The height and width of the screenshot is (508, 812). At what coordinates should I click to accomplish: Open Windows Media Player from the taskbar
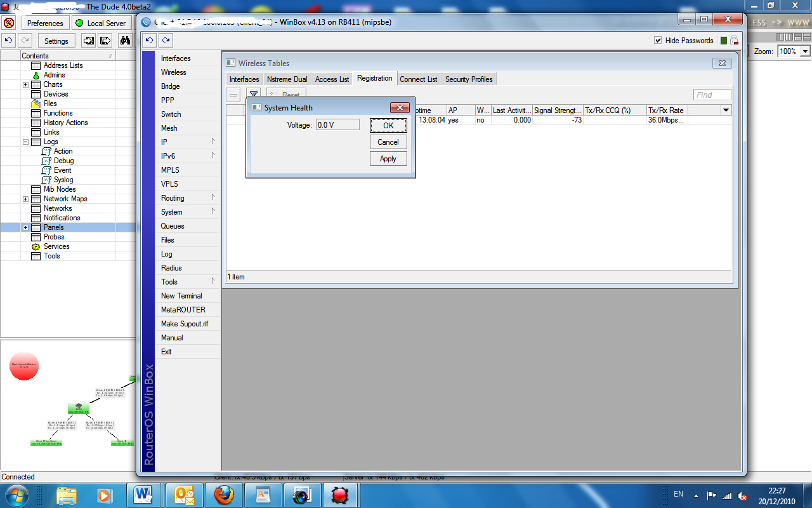click(103, 495)
